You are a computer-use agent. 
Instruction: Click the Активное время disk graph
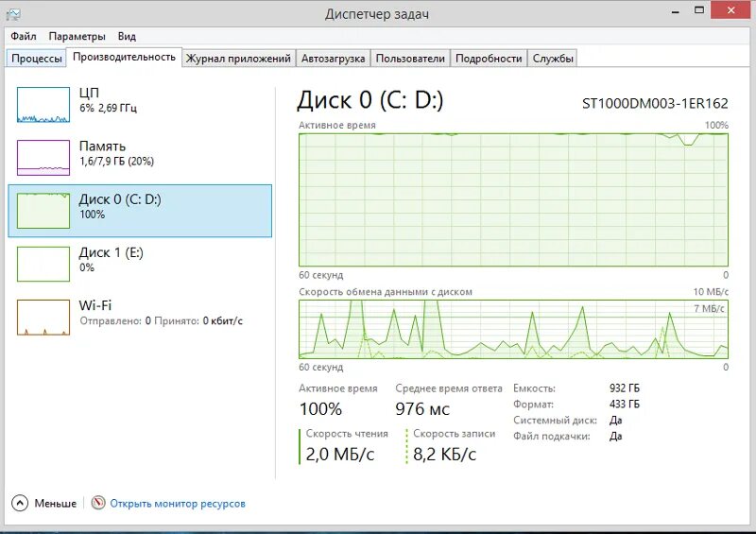(x=513, y=199)
